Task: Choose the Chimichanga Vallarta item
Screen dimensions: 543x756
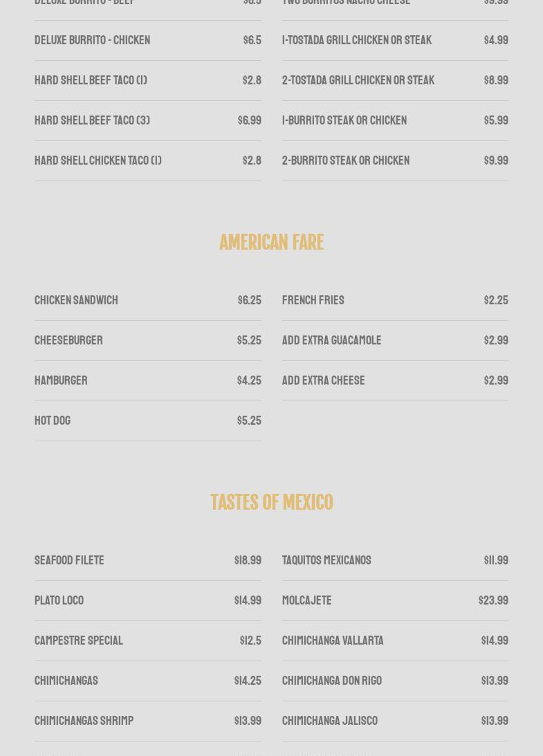Action: click(333, 640)
